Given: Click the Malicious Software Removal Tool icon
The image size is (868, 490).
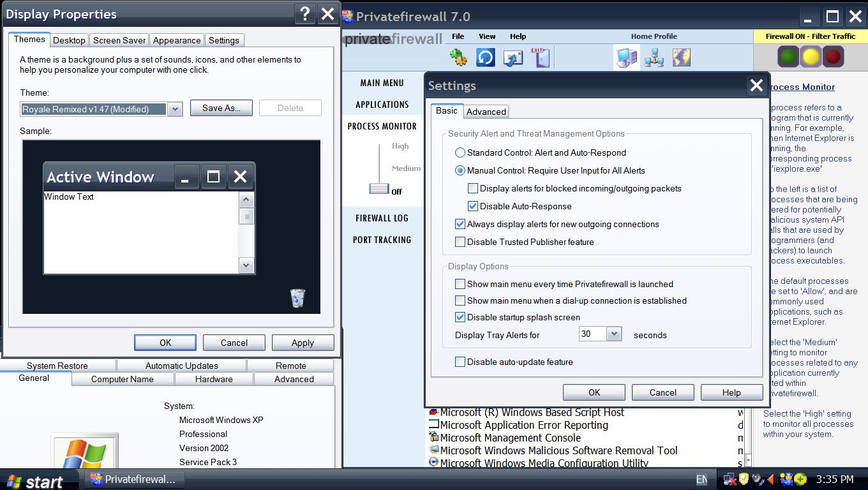Looking at the screenshot, I should (434, 450).
